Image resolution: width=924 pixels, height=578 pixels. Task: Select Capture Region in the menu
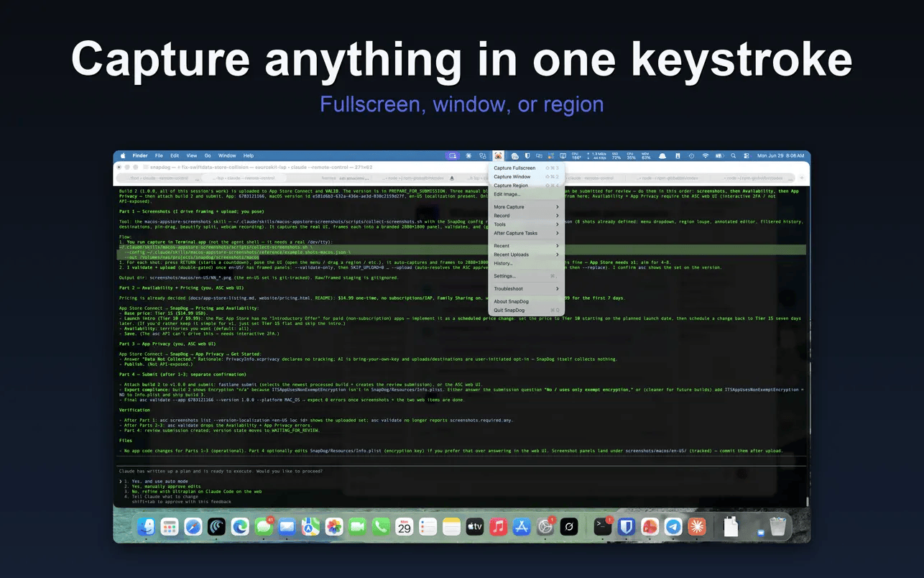[526, 185]
